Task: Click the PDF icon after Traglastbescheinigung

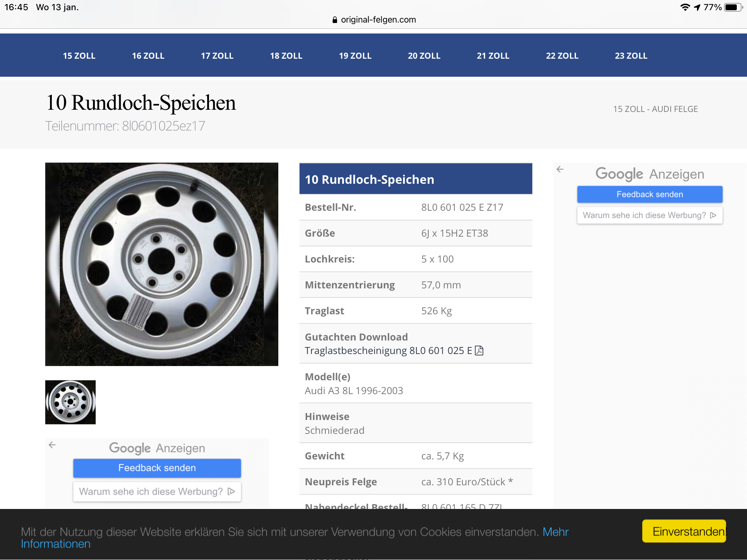Action: (x=479, y=351)
